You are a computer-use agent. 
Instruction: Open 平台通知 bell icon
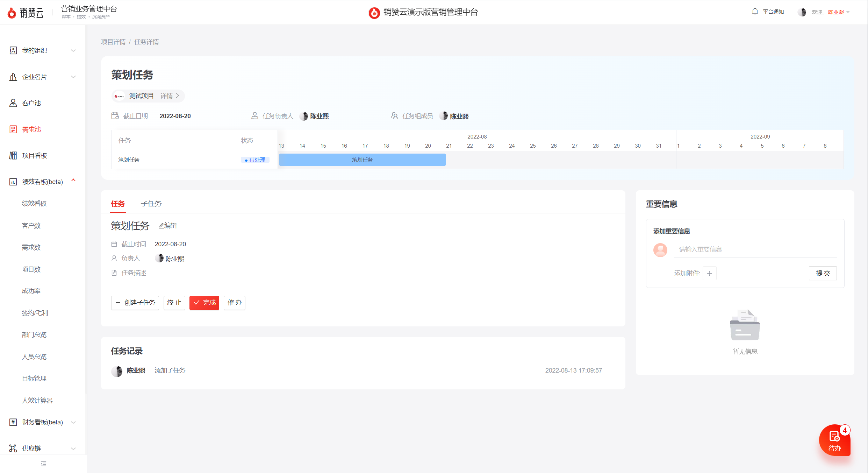pos(755,12)
